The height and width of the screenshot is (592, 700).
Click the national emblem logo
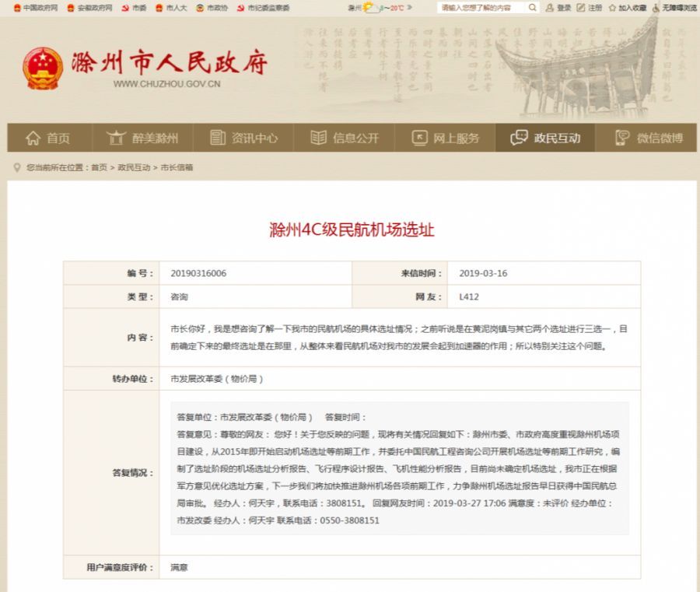point(42,68)
